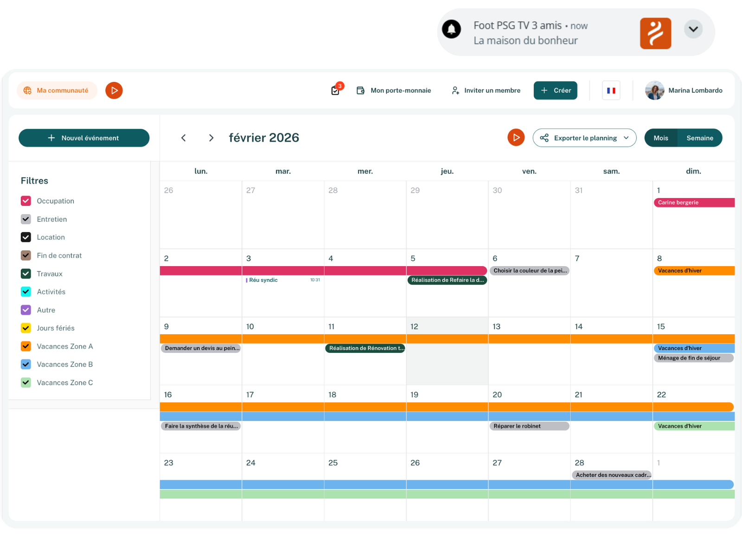Advance to next month with right arrow

click(x=211, y=138)
